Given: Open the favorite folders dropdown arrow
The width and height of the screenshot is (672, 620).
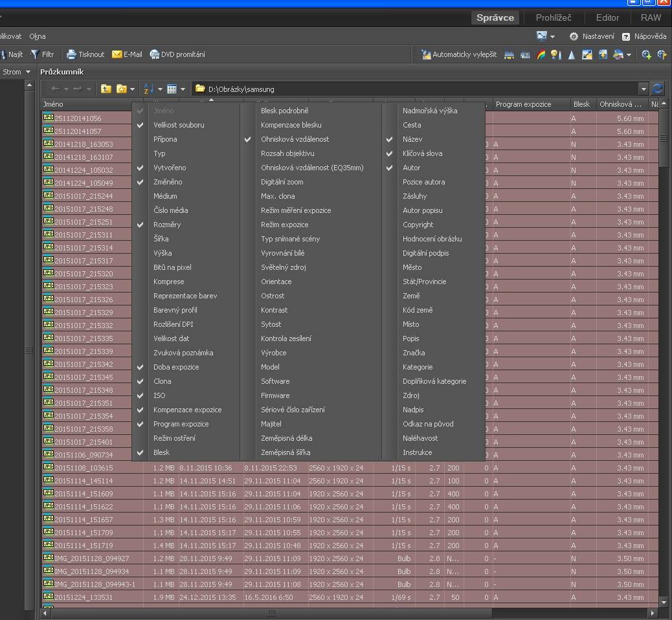Looking at the screenshot, I should (x=133, y=89).
